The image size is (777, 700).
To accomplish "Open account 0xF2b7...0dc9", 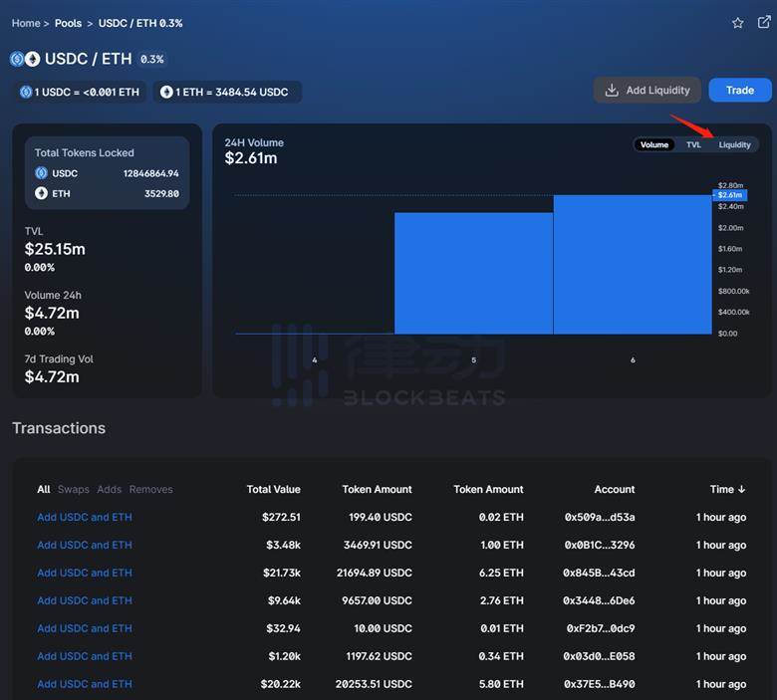I will click(x=601, y=628).
